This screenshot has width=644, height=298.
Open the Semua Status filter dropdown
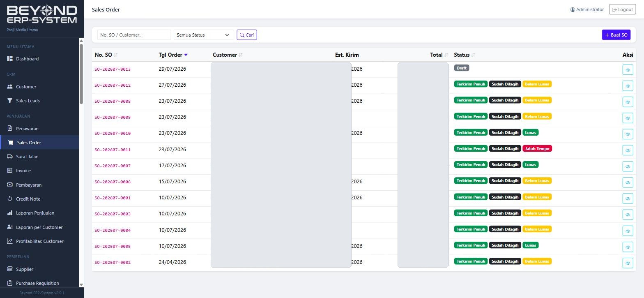point(204,35)
